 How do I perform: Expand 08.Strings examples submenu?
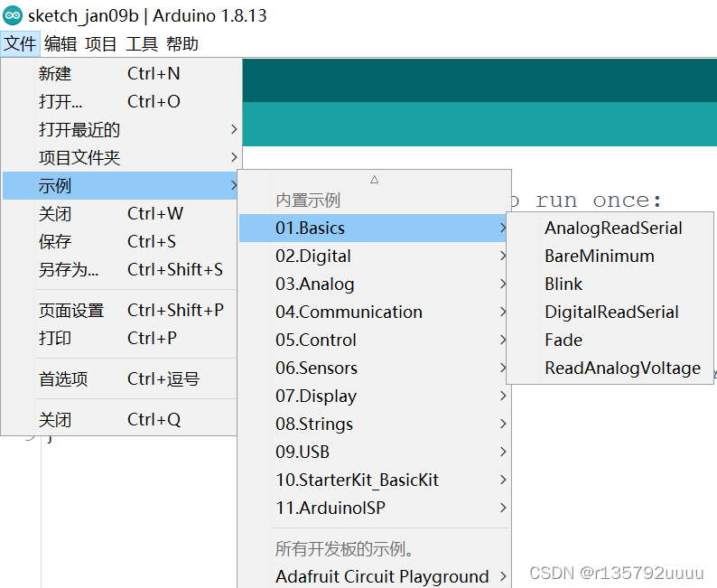coord(374,424)
